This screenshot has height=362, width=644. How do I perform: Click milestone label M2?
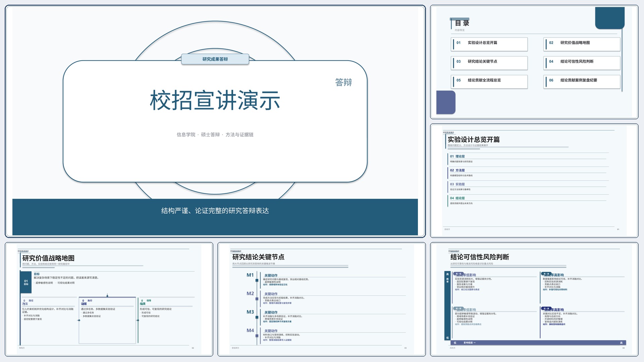(250, 294)
